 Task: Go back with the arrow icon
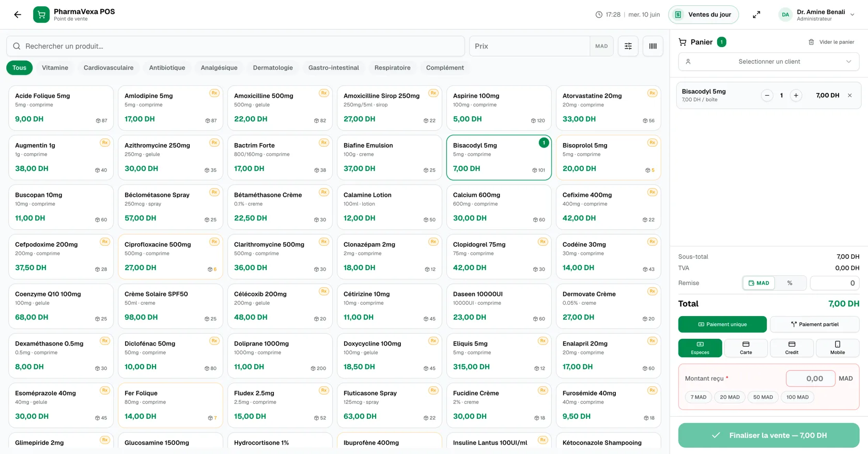pos(18,14)
